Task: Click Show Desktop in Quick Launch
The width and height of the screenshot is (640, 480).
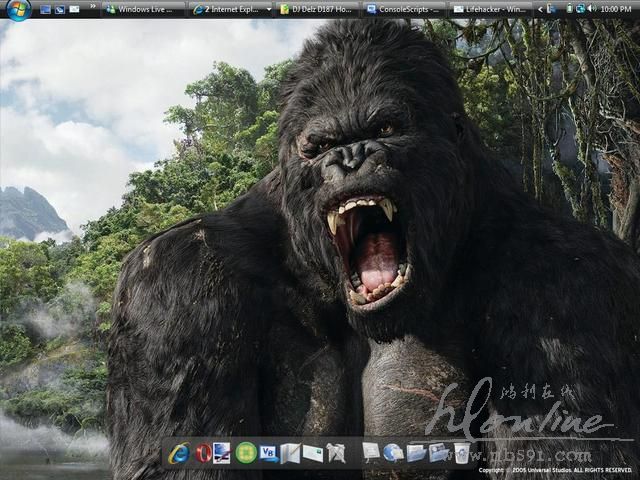Action: (45, 9)
